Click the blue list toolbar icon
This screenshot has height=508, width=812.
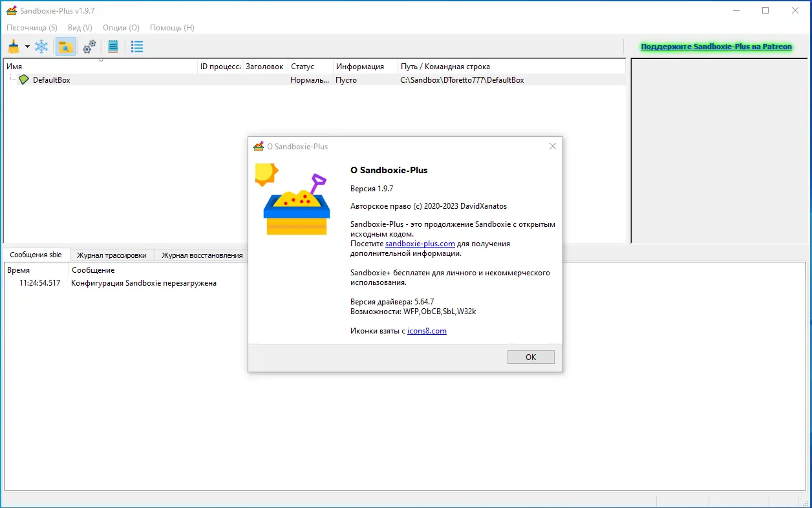[137, 47]
